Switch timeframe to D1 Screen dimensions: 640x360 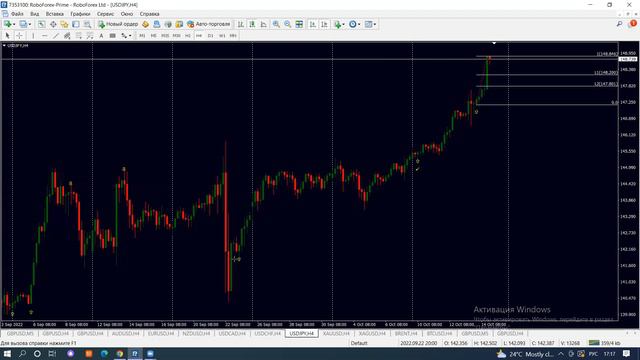point(211,36)
